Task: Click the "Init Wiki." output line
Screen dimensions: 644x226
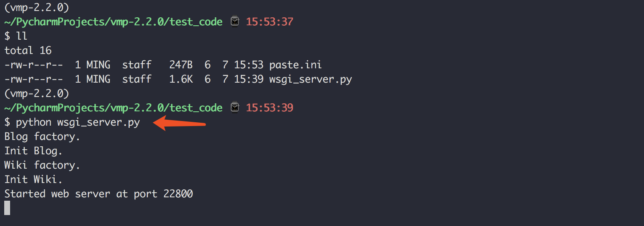Action: (33, 180)
